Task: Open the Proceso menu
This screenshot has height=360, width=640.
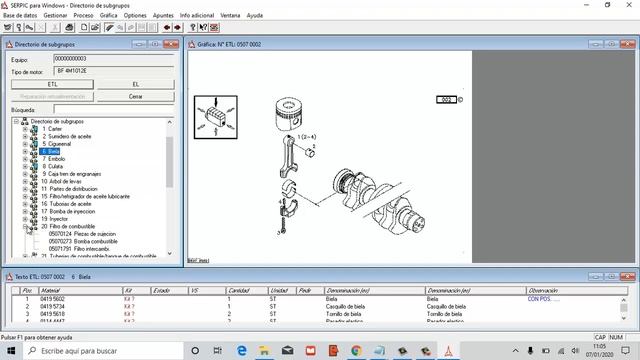Action: (x=83, y=15)
